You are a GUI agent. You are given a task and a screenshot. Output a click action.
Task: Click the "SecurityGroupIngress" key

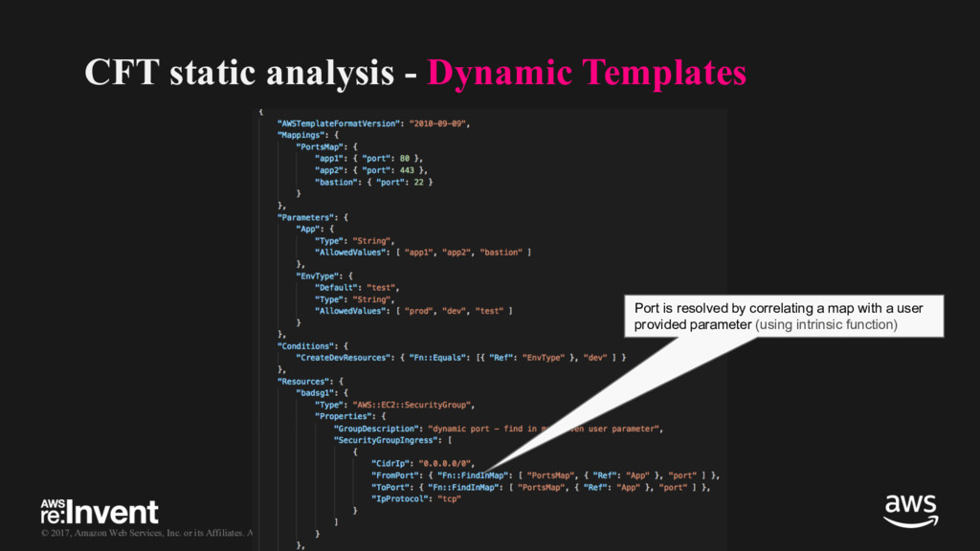[385, 440]
